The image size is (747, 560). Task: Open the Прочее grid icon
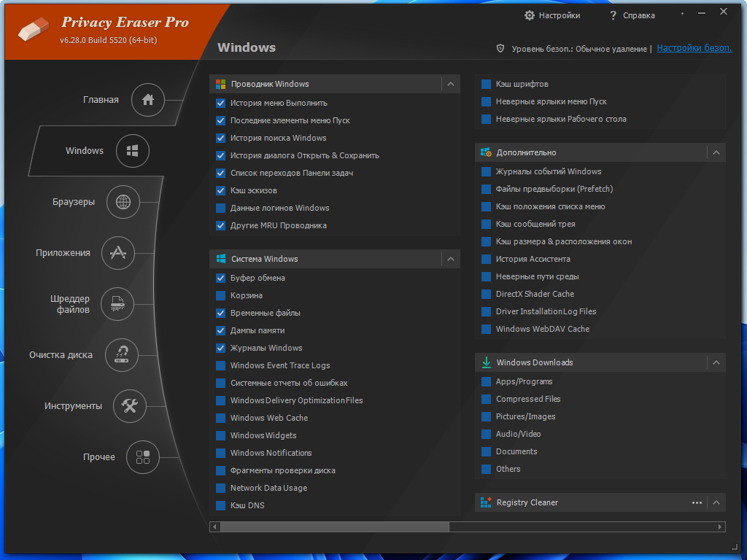143,457
